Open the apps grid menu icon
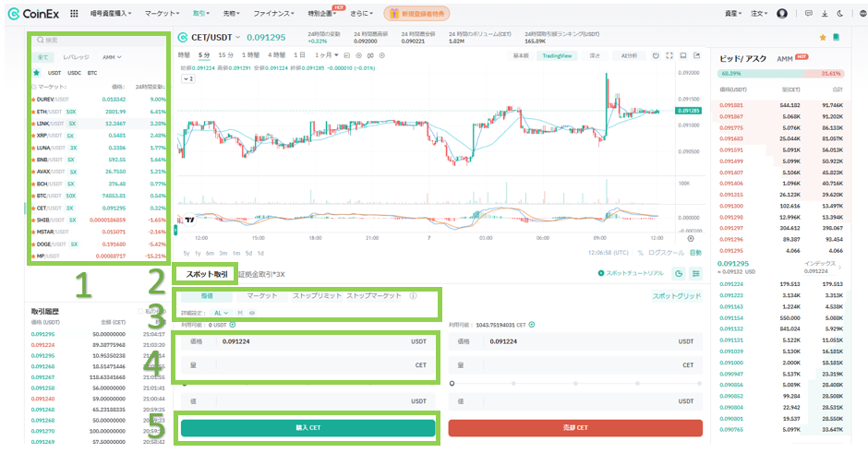 click(74, 13)
